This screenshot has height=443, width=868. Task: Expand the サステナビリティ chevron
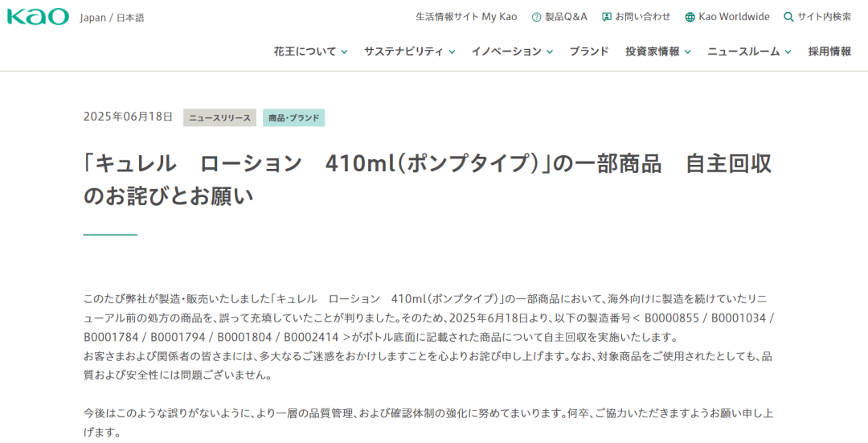coord(452,52)
